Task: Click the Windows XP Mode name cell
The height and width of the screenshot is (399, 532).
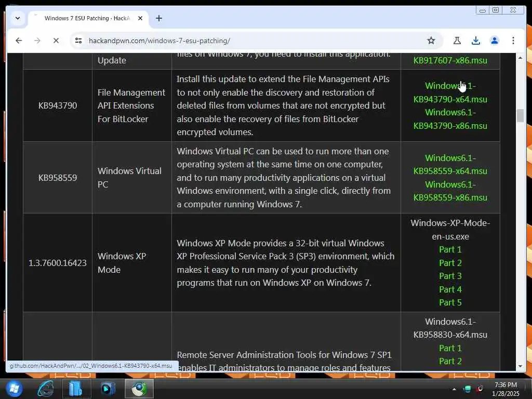Action: (x=131, y=263)
